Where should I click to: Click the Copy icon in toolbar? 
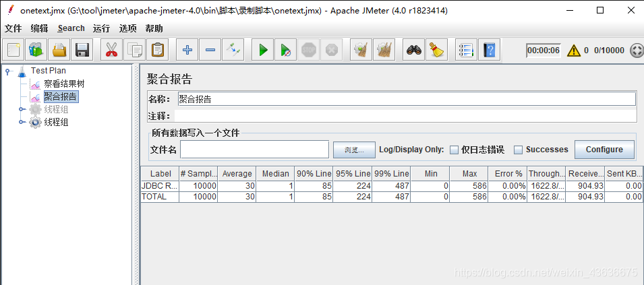[134, 50]
